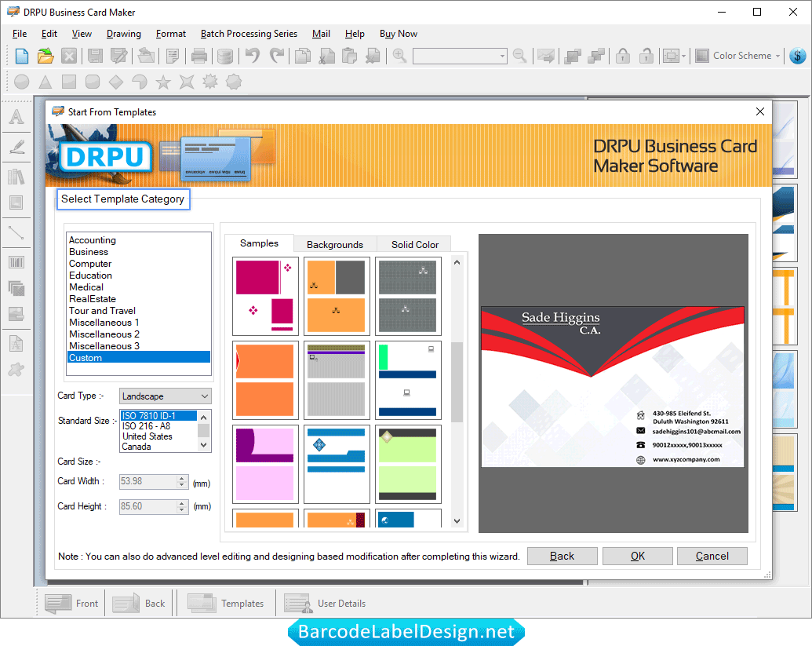
Task: Select the Diamond shape tool
Action: click(116, 82)
